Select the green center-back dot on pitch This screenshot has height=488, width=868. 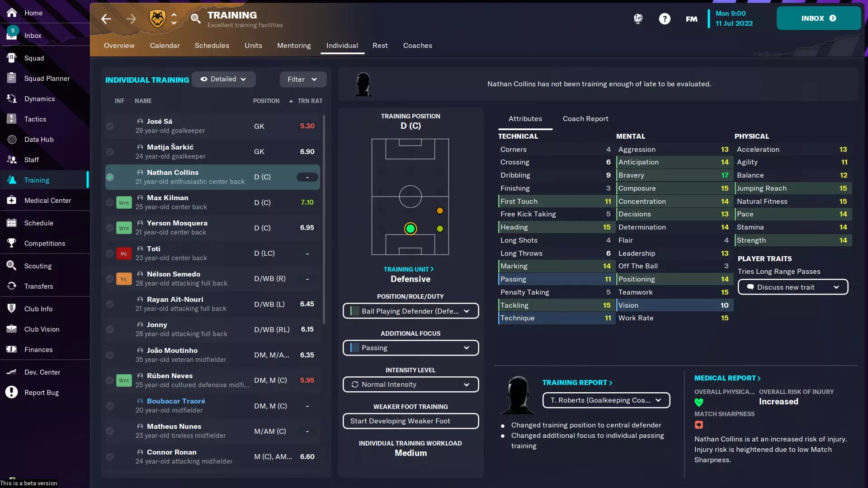(x=410, y=229)
